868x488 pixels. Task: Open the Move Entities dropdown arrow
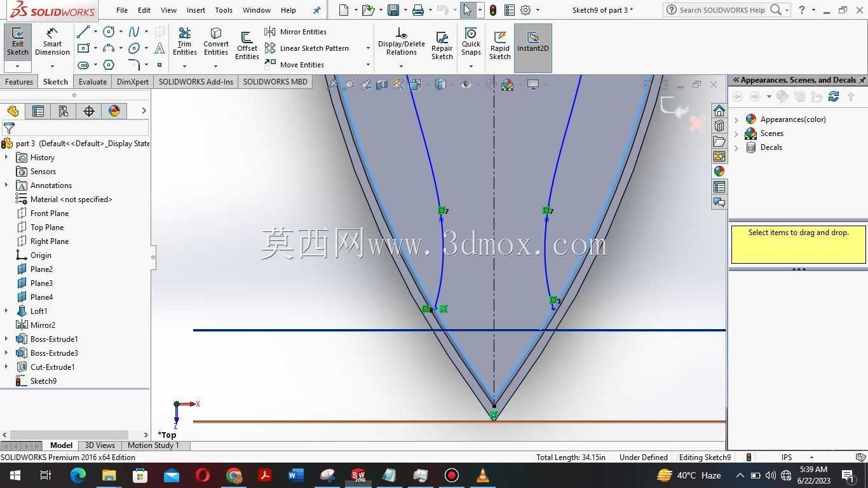tap(367, 65)
